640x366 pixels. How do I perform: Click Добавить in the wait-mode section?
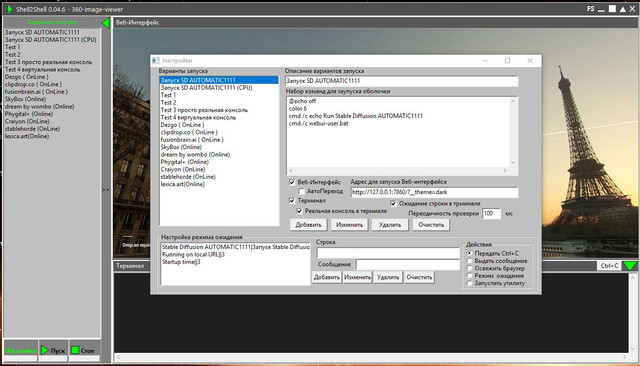[x=327, y=277]
